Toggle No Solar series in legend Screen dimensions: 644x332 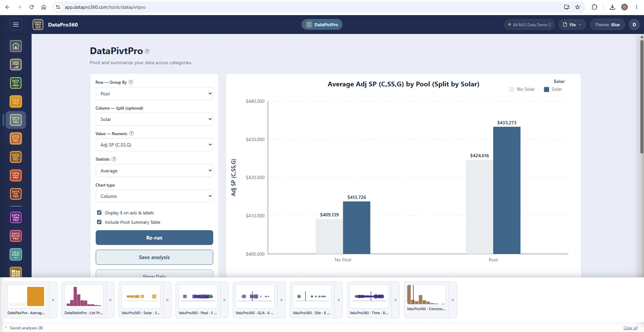pyautogui.click(x=522, y=89)
